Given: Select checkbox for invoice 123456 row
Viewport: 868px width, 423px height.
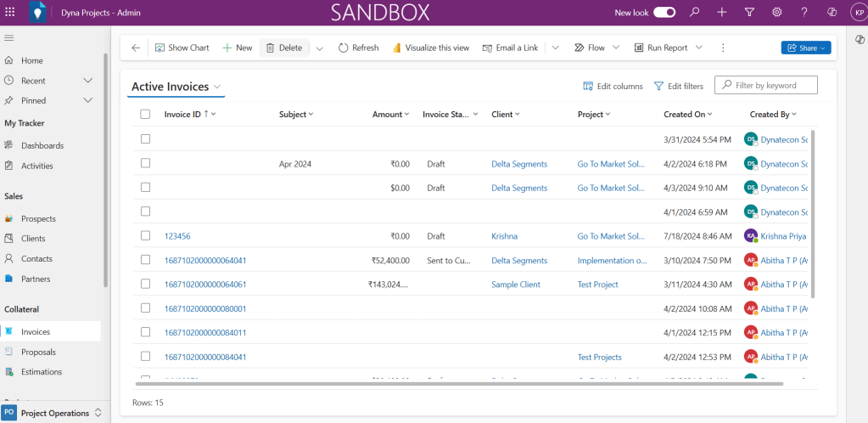Looking at the screenshot, I should point(145,236).
